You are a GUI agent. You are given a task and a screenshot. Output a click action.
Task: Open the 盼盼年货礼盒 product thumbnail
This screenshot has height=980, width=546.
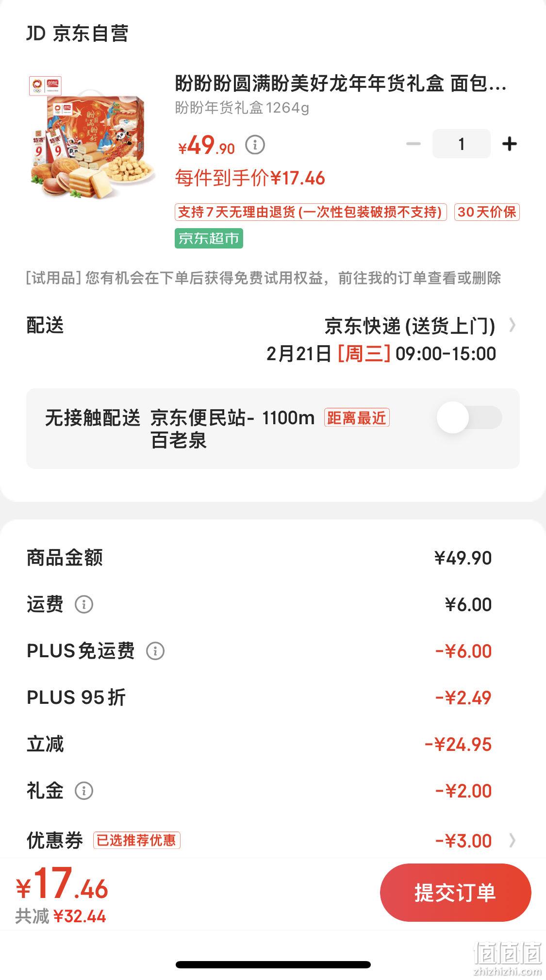(x=92, y=137)
